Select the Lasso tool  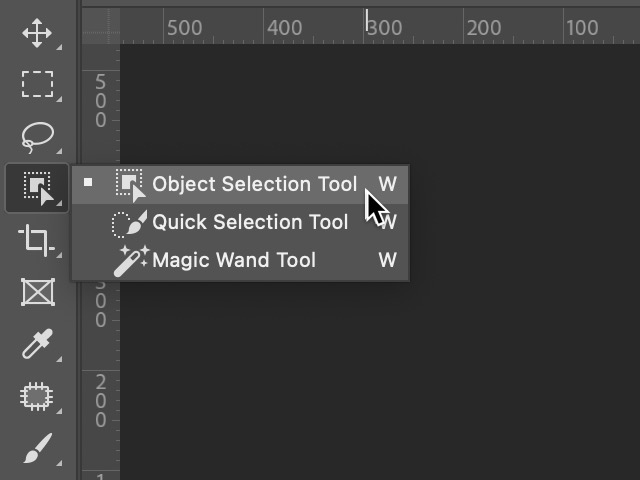pos(37,135)
